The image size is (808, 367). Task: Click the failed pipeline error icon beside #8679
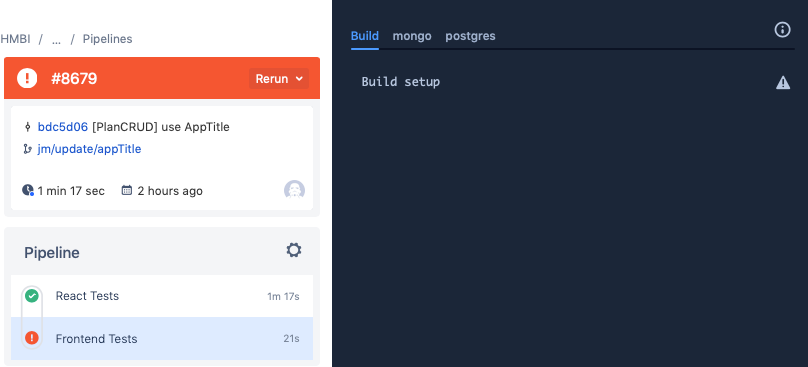(27, 78)
